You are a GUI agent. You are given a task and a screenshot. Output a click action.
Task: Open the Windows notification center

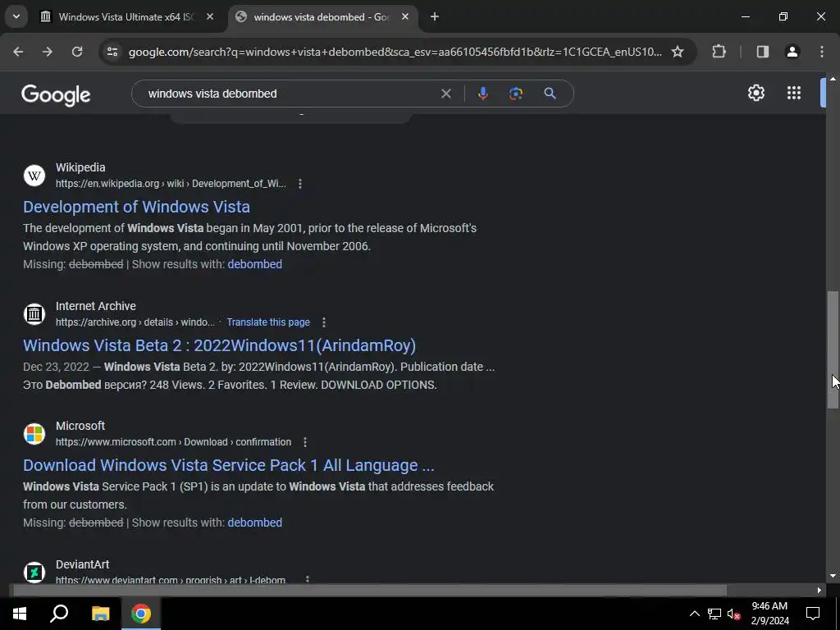pyautogui.click(x=813, y=614)
